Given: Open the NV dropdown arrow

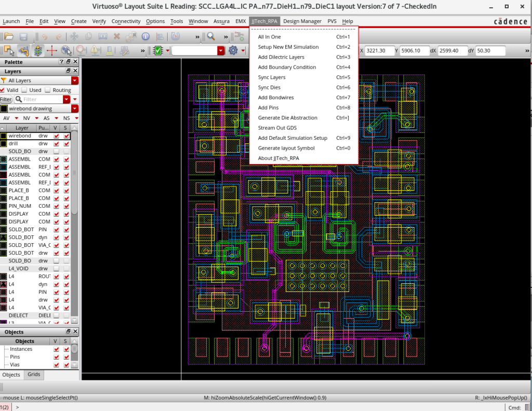Looking at the screenshot, I should (37, 118).
